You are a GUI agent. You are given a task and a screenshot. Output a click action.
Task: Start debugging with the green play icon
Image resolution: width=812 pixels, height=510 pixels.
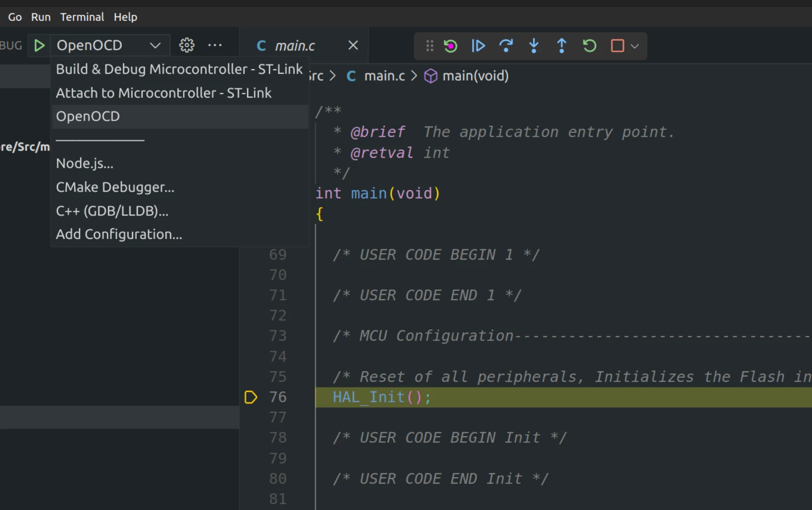40,46
